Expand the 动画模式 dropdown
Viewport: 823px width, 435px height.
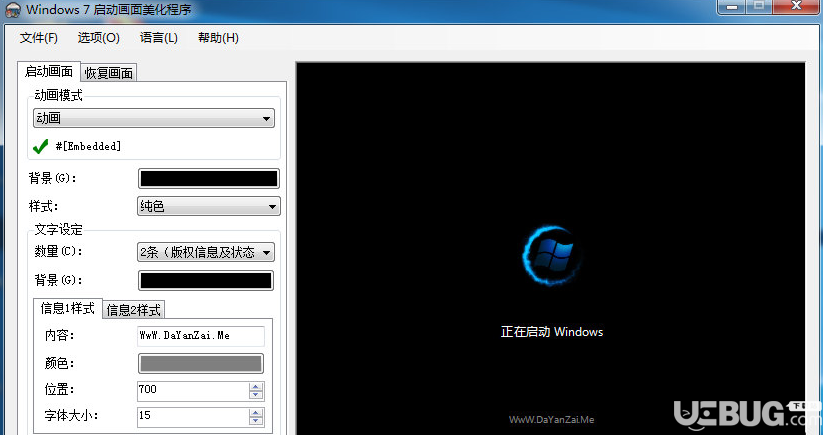(x=154, y=118)
